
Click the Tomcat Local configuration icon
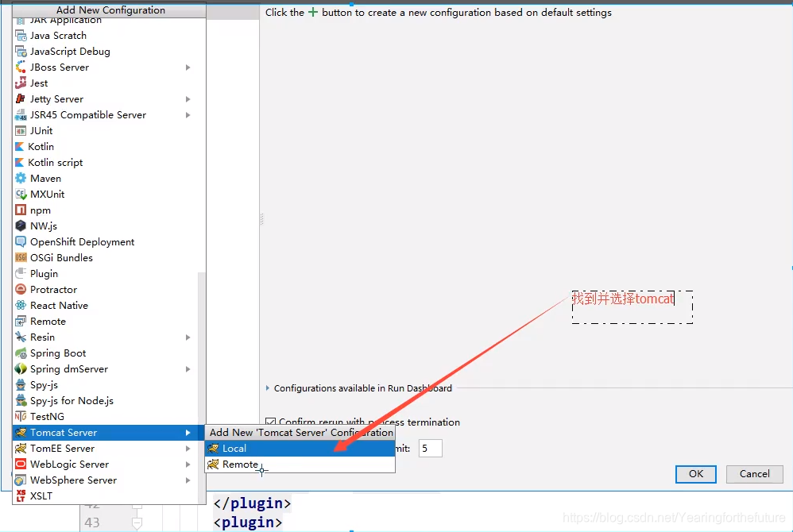(214, 448)
